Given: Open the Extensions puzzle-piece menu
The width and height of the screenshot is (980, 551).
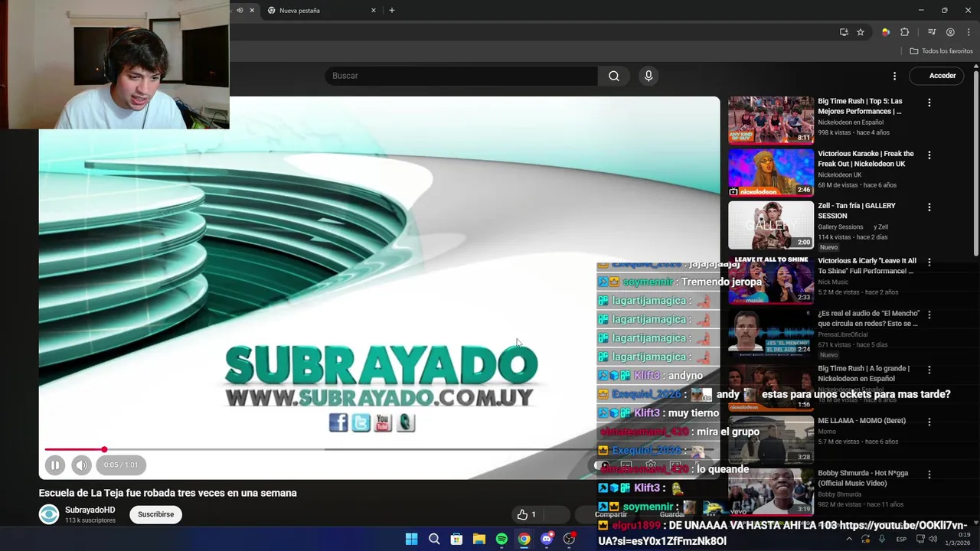Looking at the screenshot, I should pyautogui.click(x=905, y=32).
